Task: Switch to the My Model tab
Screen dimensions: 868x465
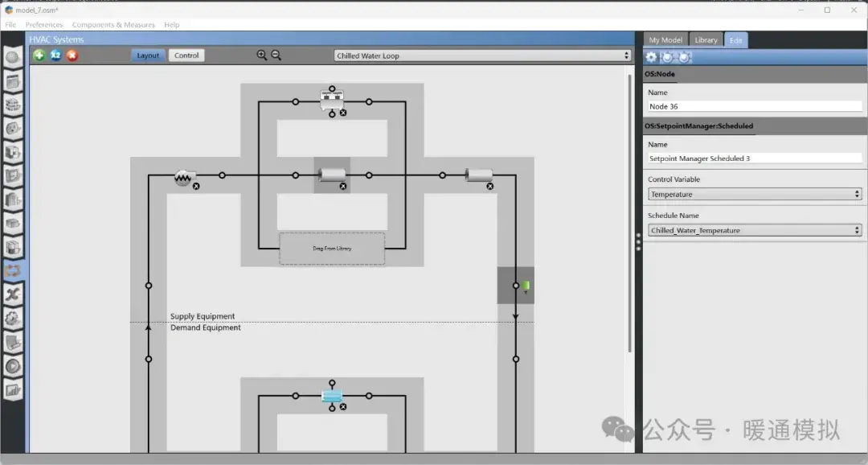Action: (665, 39)
